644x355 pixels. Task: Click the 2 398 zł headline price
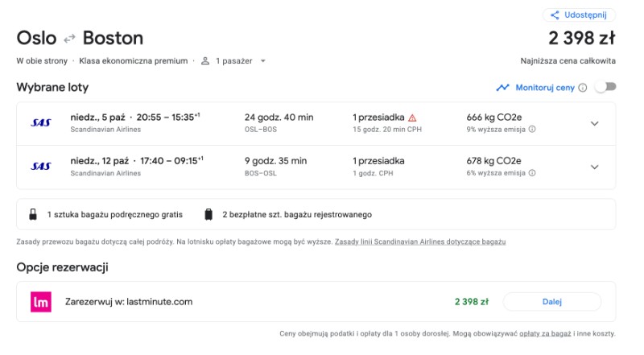582,38
